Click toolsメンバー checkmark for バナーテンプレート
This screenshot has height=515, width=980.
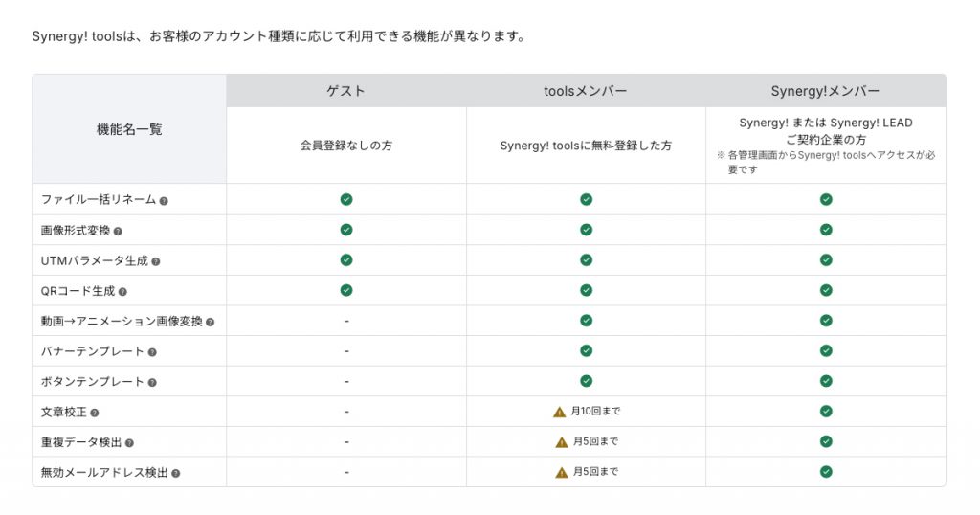(586, 351)
